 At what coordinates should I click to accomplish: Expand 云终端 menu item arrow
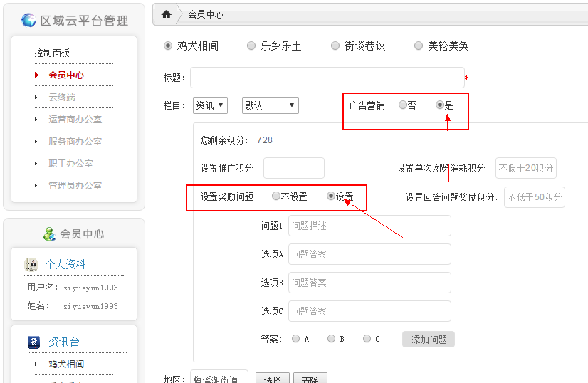click(x=36, y=97)
